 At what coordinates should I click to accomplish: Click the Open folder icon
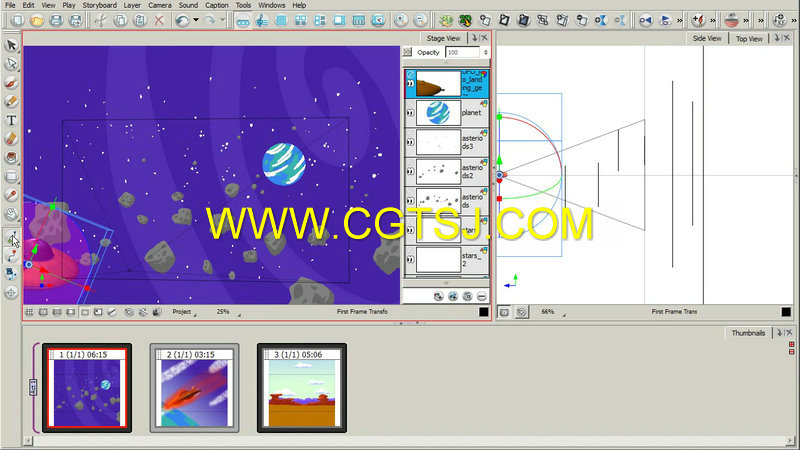pos(37,20)
